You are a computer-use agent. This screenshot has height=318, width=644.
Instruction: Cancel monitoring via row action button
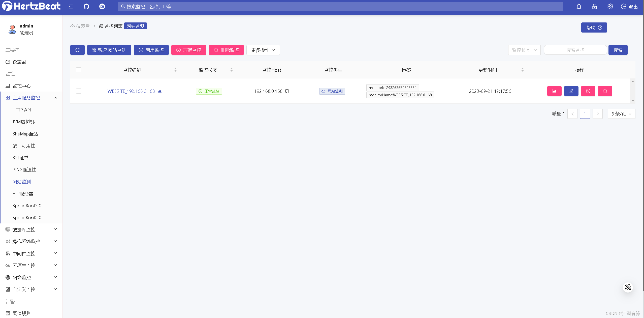pos(588,91)
